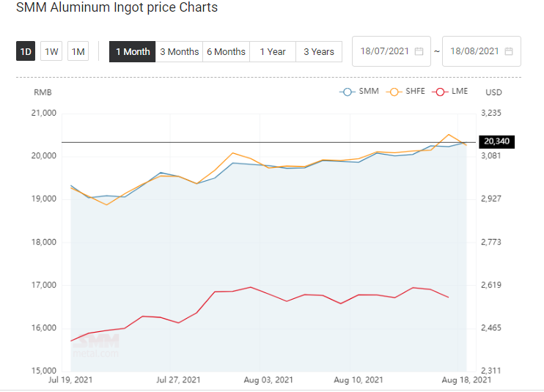Image resolution: width=544 pixels, height=392 pixels.
Task: Click the 3,235 USD axis value
Action: pos(491,113)
